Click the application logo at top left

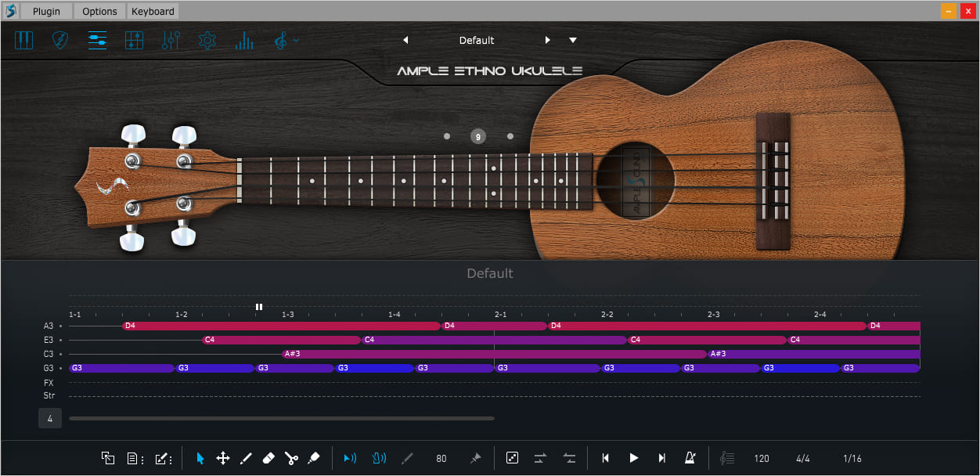coord(10,11)
